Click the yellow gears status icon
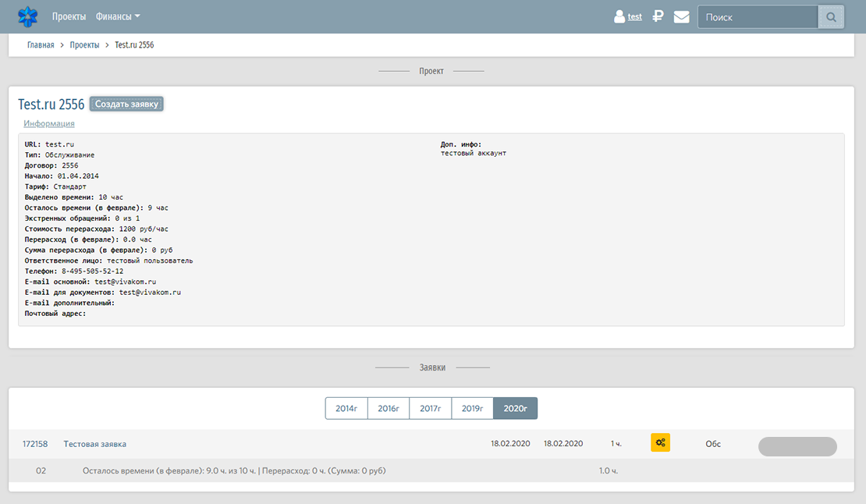This screenshot has height=504, width=866. [660, 443]
